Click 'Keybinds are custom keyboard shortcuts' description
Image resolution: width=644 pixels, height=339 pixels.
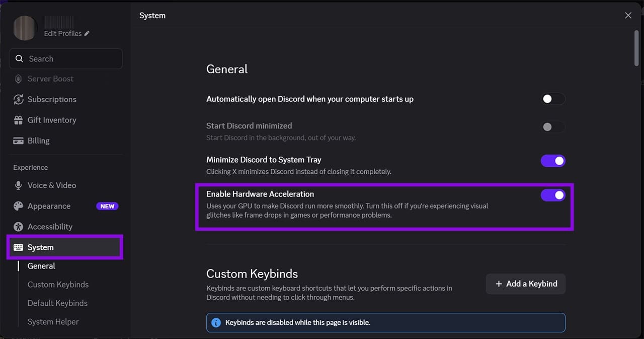329,293
